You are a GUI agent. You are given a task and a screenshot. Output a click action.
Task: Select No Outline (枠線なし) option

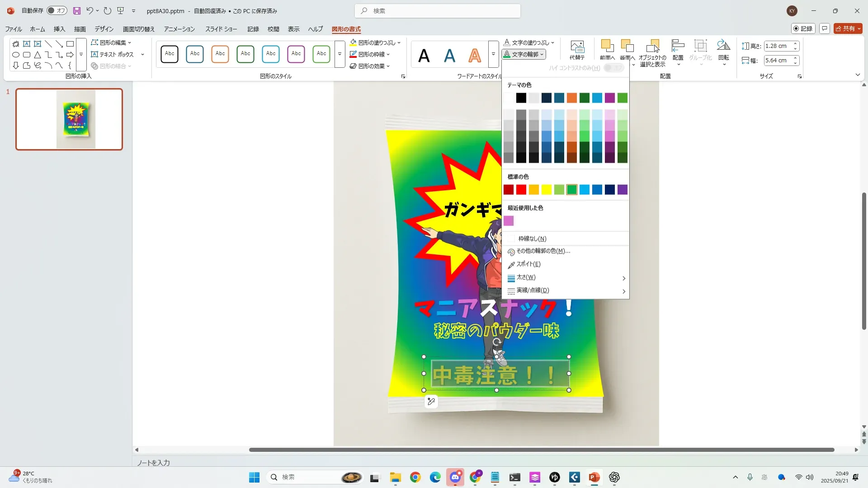click(x=532, y=239)
